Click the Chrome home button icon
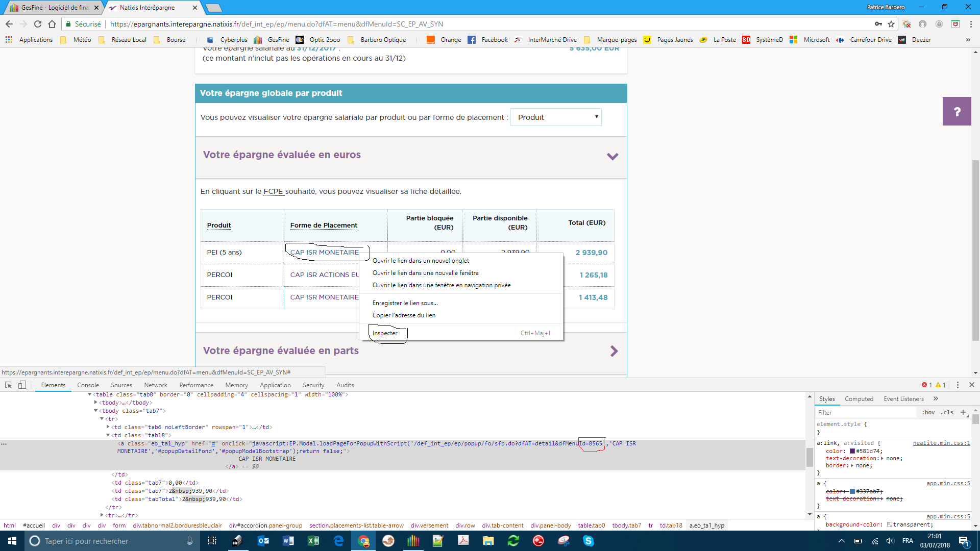 (52, 24)
